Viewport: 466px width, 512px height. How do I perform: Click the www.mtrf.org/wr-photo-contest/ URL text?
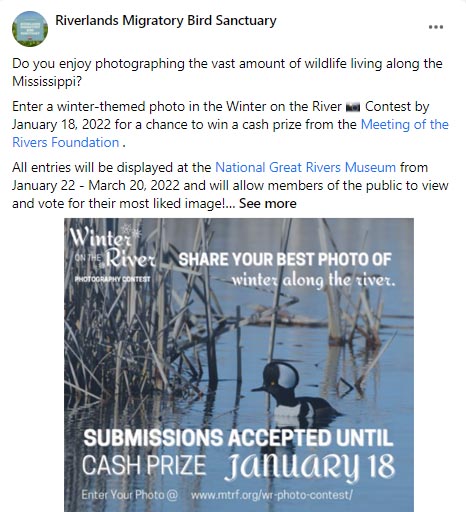coord(271,495)
